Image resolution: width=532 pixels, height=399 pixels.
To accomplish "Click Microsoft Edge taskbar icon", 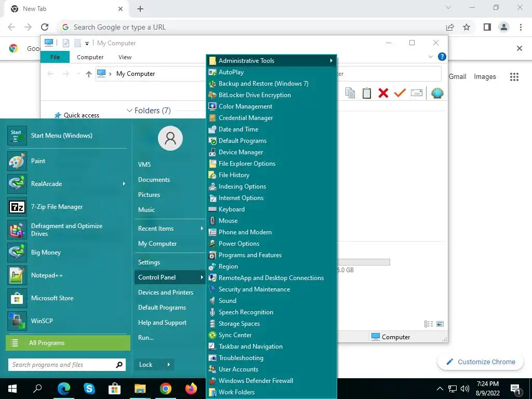I will point(63,389).
